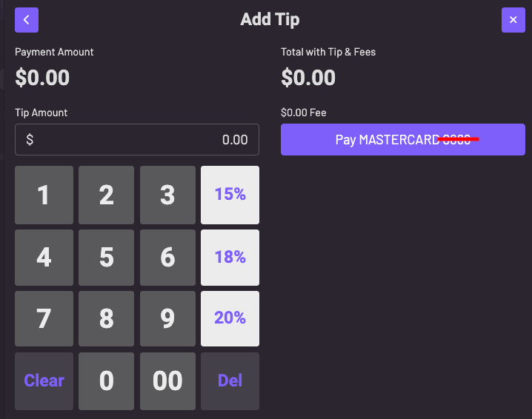
Task: Tap the 8 keypad button
Action: click(x=106, y=319)
